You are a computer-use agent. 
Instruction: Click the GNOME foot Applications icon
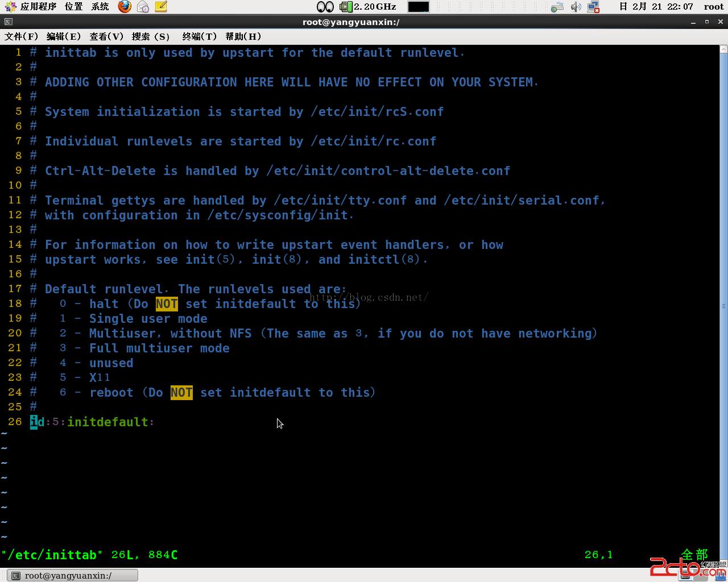(10, 7)
